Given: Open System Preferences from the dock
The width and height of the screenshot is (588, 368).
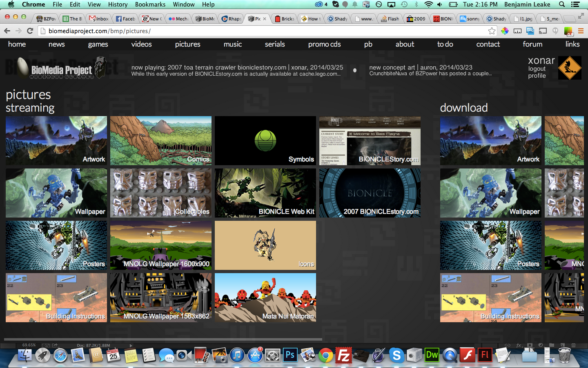Looking at the screenshot, I should click(272, 355).
